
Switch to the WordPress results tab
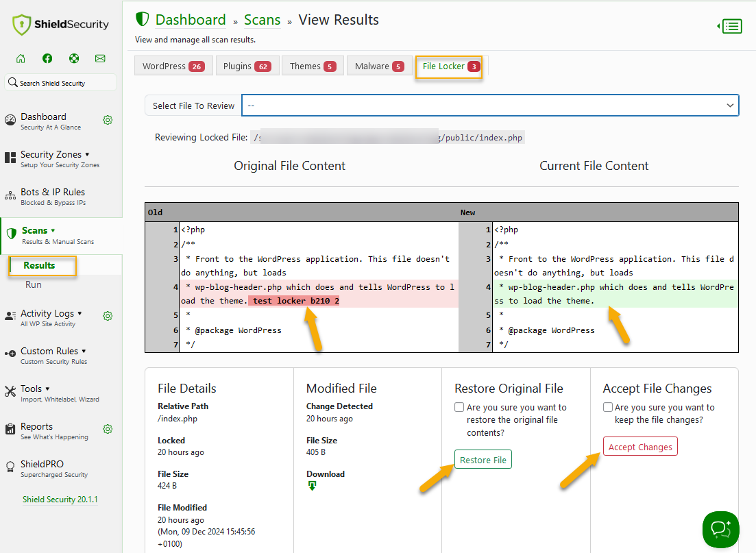click(x=173, y=66)
